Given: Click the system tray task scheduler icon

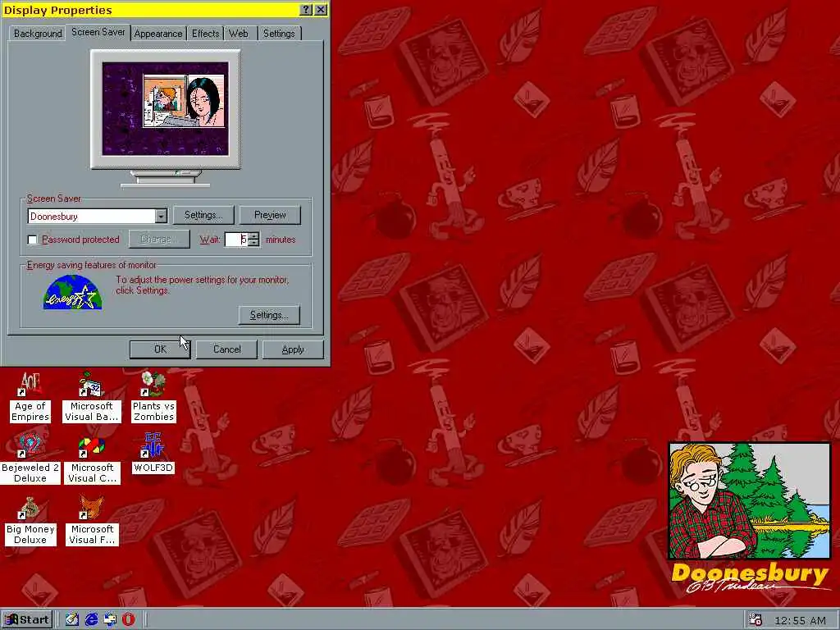Looking at the screenshot, I should pos(756,620).
